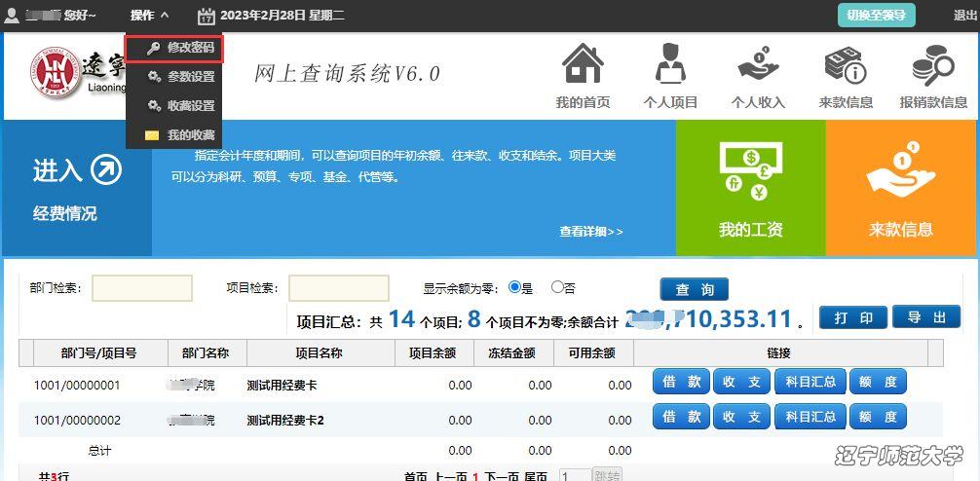Select 否 for 显示余额为零
The image size is (980, 481).
click(x=557, y=288)
